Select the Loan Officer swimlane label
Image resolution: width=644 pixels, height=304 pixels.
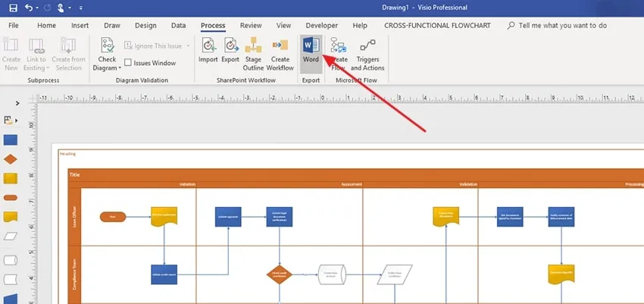[75, 218]
